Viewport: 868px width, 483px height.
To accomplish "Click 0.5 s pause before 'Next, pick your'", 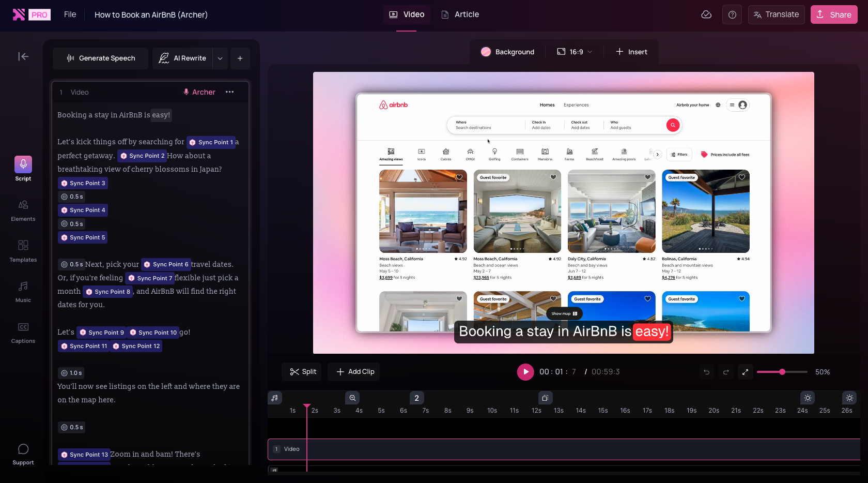I will (x=71, y=264).
